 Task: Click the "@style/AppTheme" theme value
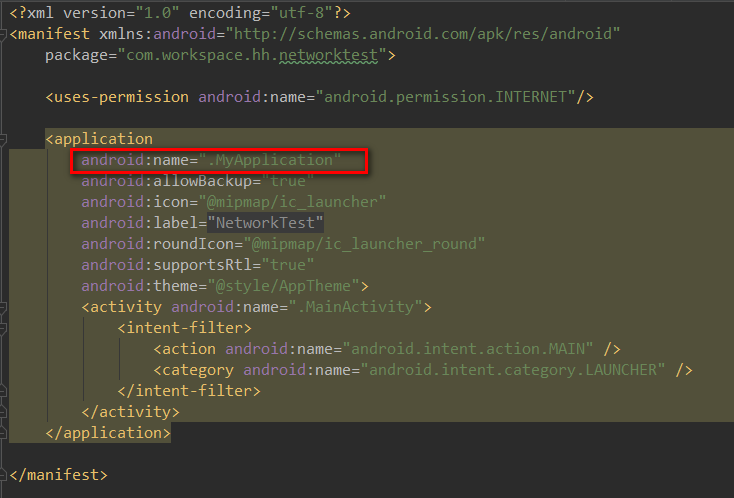[284, 286]
